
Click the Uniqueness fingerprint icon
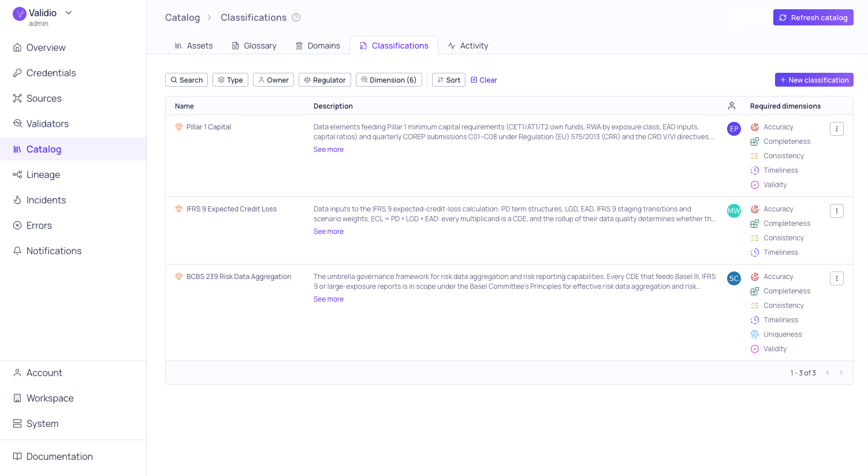pyautogui.click(x=755, y=334)
